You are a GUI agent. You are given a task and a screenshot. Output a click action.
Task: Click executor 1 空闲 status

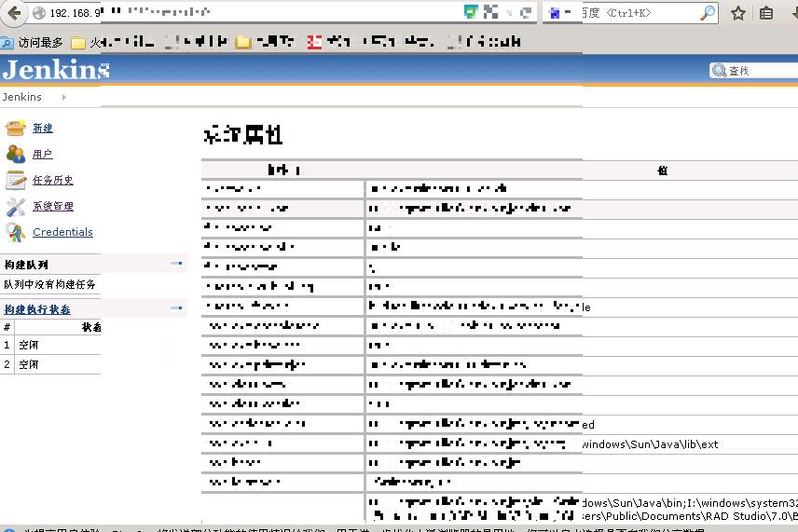tap(29, 346)
